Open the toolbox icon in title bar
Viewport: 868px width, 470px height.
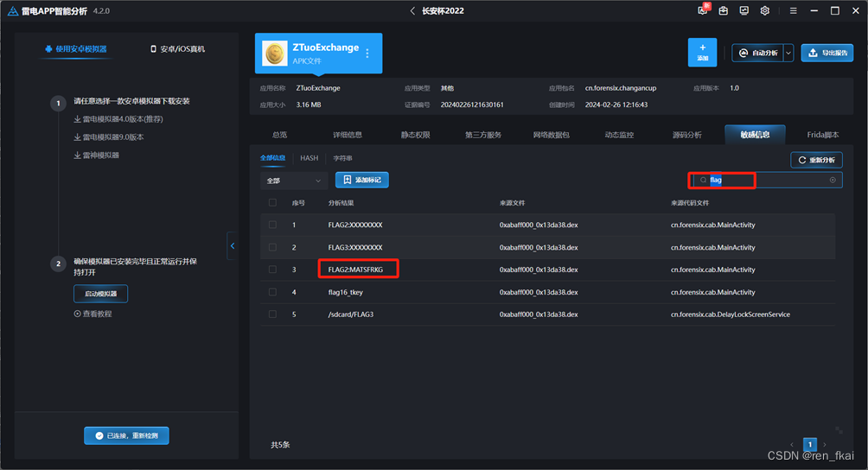(x=723, y=10)
